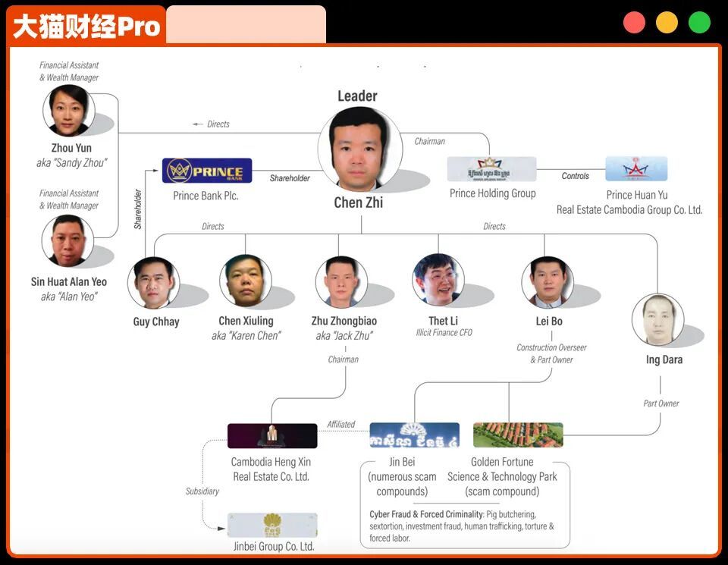This screenshot has height=565, width=728.
Task: Click the "Jinbei Group Co. Ltd." caption text
Action: [274, 547]
